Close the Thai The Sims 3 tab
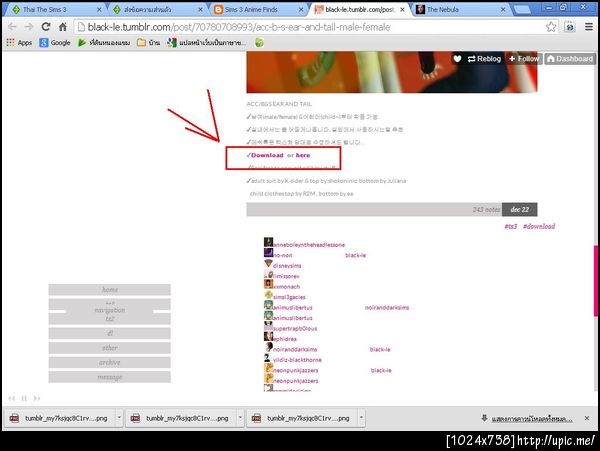Image resolution: width=600 pixels, height=451 pixels. [99, 10]
